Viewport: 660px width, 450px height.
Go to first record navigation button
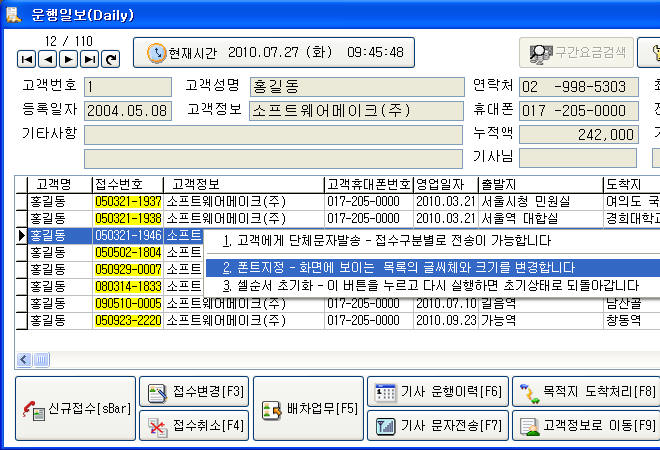[x=27, y=59]
